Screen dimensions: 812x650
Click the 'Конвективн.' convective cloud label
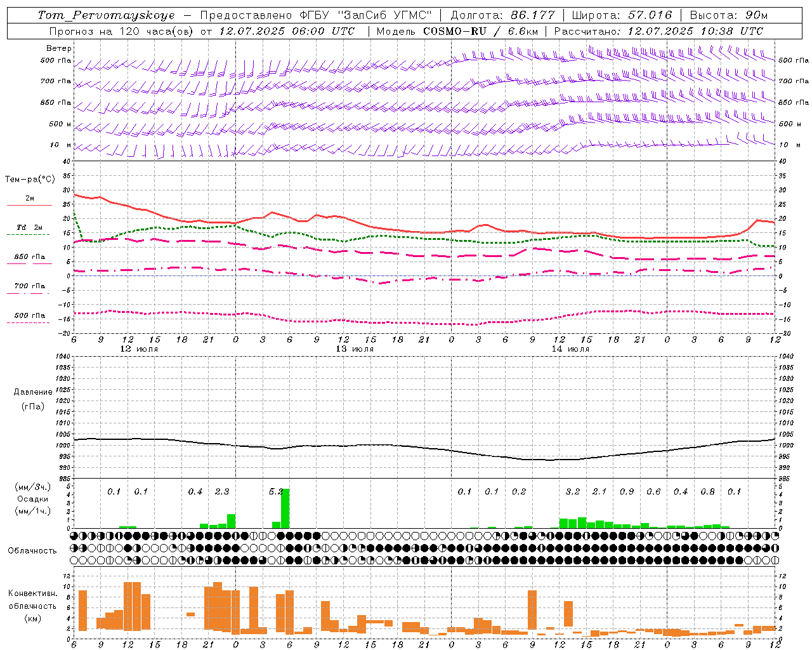(33, 594)
